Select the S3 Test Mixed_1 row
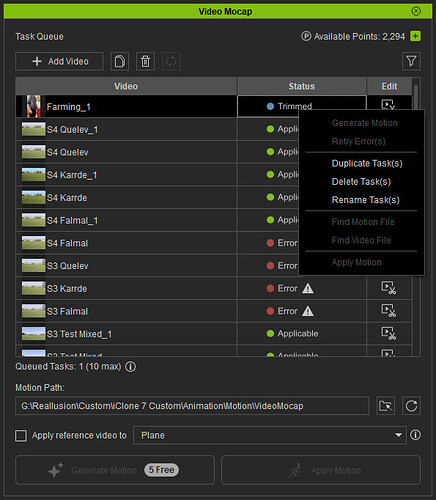The height and width of the screenshot is (500, 436). click(x=214, y=334)
